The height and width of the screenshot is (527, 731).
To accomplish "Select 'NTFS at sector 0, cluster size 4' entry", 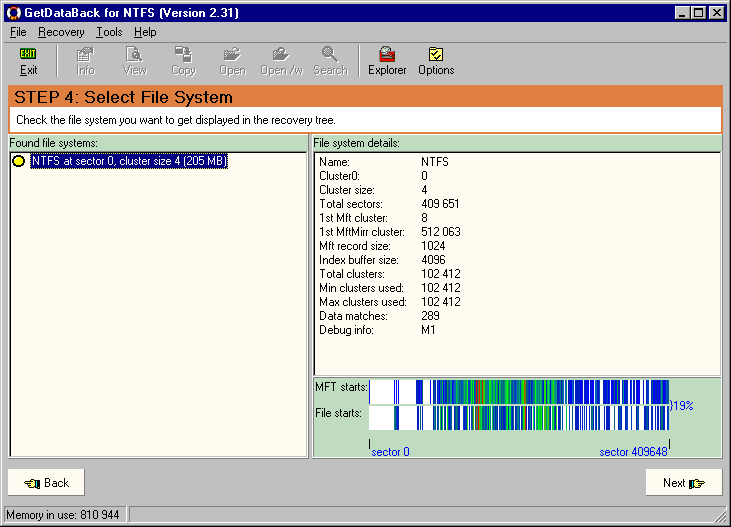I will click(x=129, y=161).
